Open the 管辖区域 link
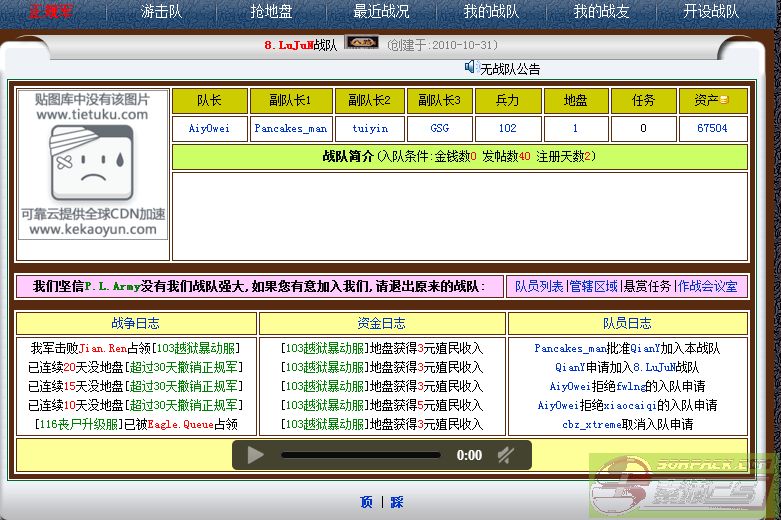The height and width of the screenshot is (520, 781). tap(593, 286)
